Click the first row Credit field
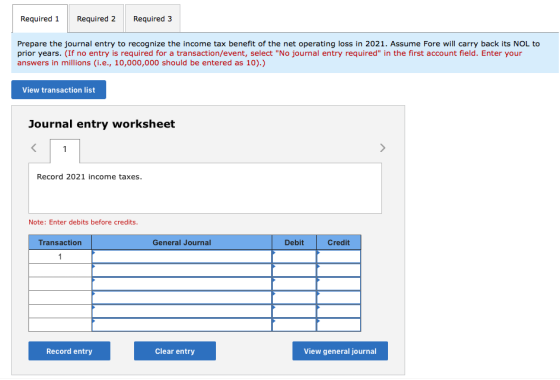This screenshot has height=380, width=560. point(339,257)
